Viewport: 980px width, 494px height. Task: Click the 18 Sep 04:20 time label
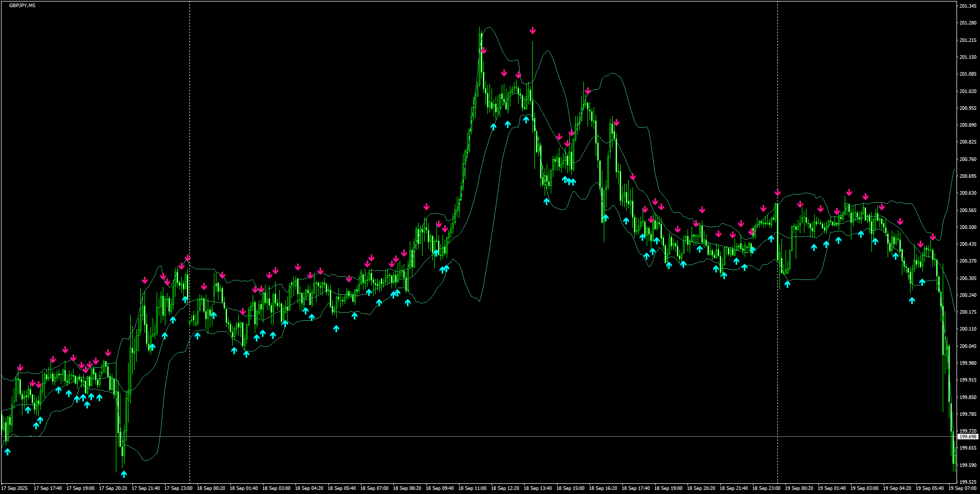pyautogui.click(x=309, y=488)
